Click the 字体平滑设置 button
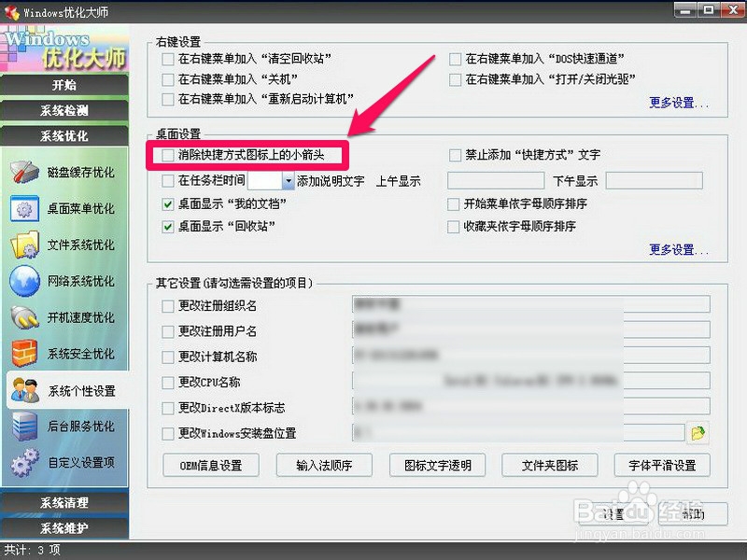The width and height of the screenshot is (747, 560). pyautogui.click(x=661, y=465)
